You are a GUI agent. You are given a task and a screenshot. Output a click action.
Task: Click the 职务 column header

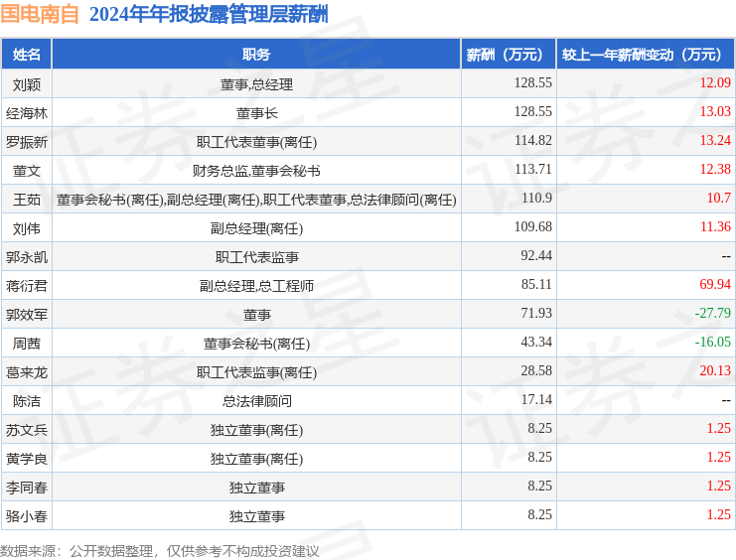(x=256, y=55)
